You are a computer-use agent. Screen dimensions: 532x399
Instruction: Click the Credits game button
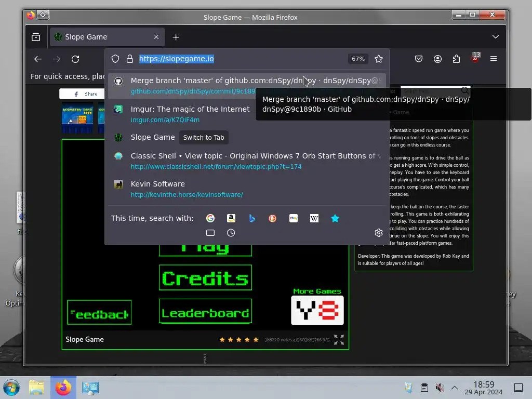pyautogui.click(x=205, y=277)
